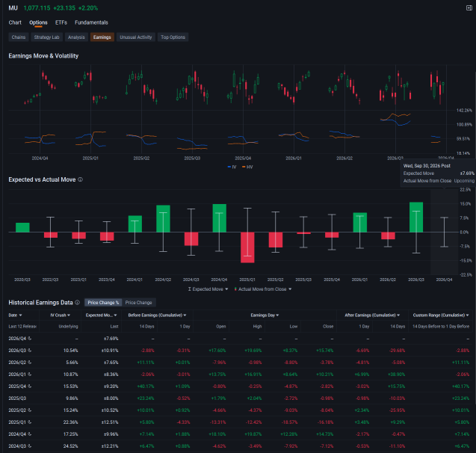
Task: Click the 14 Days Before to 1 Day Before sub-header
Action: click(441, 327)
